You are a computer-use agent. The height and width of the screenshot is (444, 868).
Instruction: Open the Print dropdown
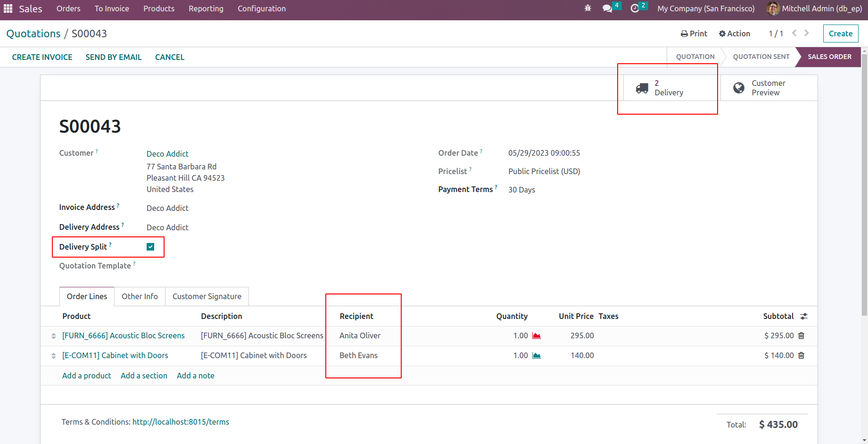(x=694, y=34)
